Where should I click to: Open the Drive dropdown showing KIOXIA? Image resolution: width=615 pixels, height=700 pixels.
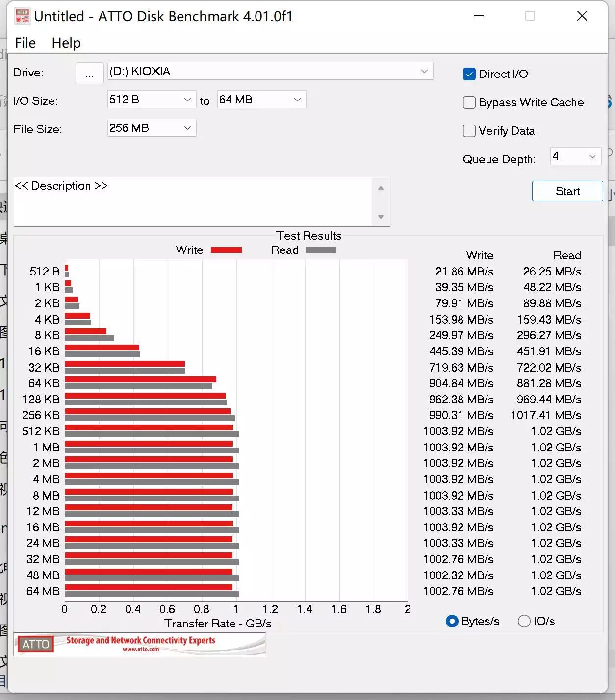coord(270,72)
